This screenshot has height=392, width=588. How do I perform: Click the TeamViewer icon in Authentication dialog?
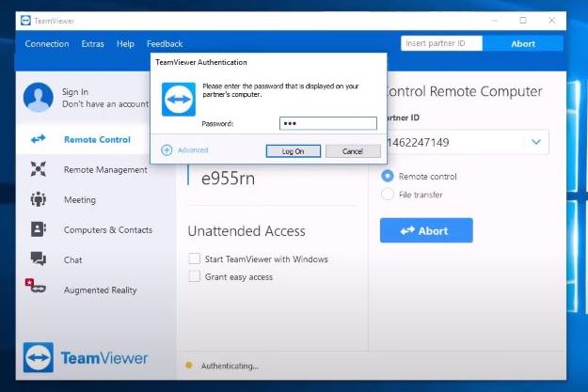tap(179, 100)
